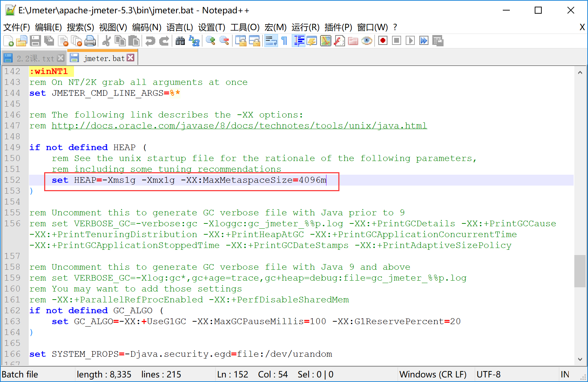
Task: Click the vertical scrollbar thumb
Action: (580, 271)
